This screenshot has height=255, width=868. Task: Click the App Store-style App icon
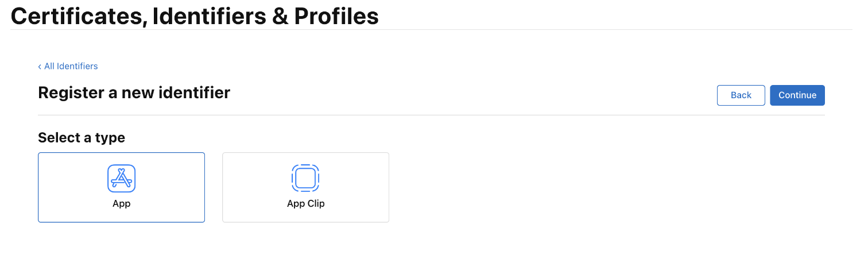tap(121, 179)
